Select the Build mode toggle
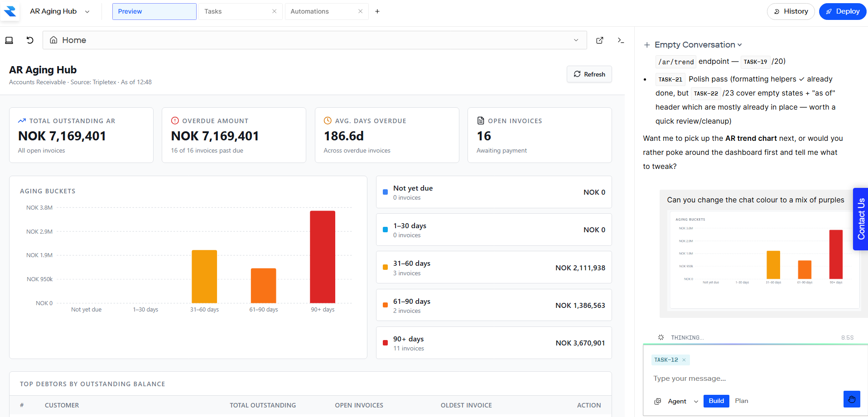The width and height of the screenshot is (868, 417). tap(716, 401)
